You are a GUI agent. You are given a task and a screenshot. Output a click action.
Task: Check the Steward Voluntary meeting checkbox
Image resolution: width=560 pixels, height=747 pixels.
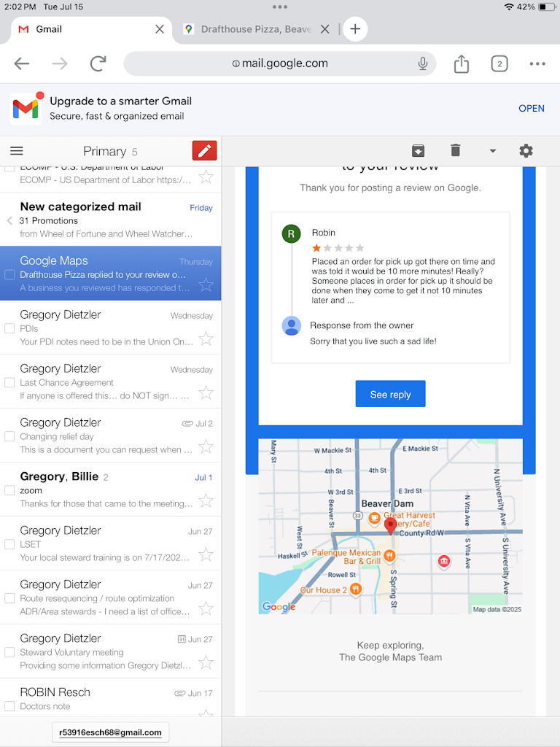(9, 652)
